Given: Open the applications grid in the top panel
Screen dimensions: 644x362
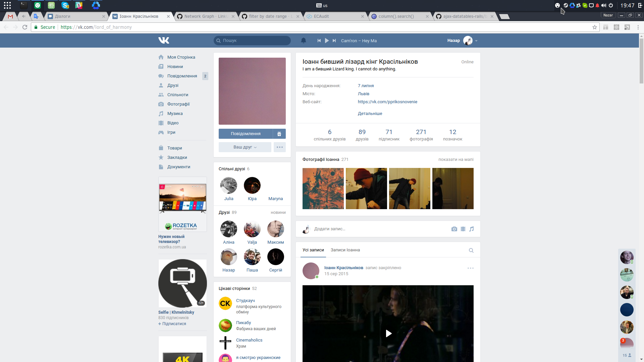Looking at the screenshot, I should pos(7,5).
